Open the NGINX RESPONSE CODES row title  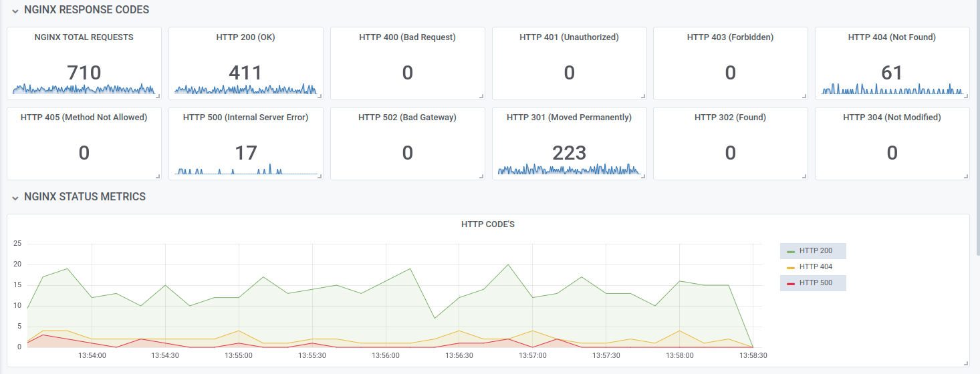(86, 10)
